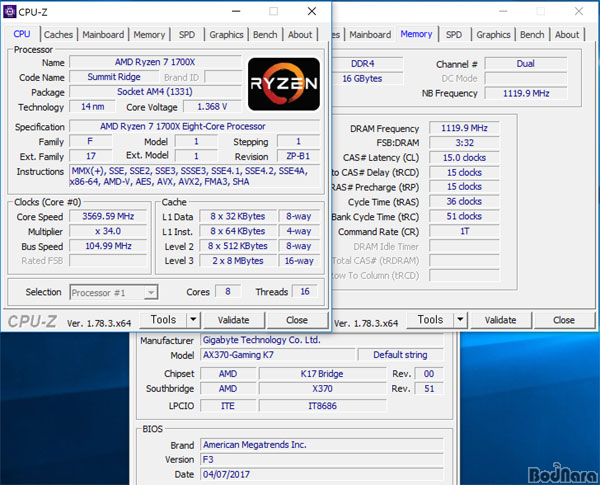Open Graphics tab in front CPU-Z window
Screen dimensions: 600x485
pos(226,34)
